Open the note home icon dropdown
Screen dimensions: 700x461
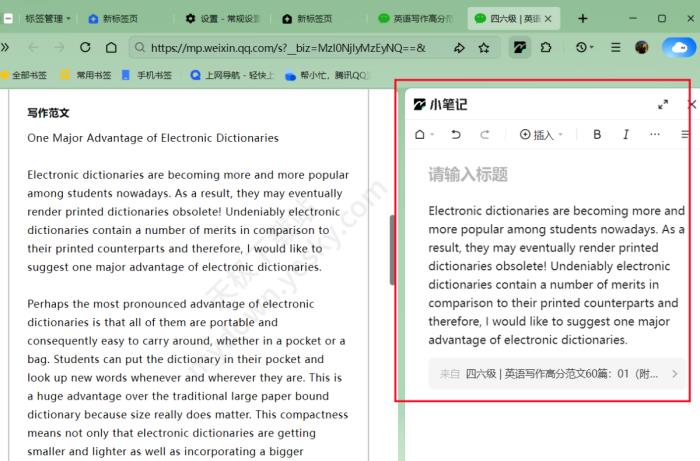pos(424,135)
